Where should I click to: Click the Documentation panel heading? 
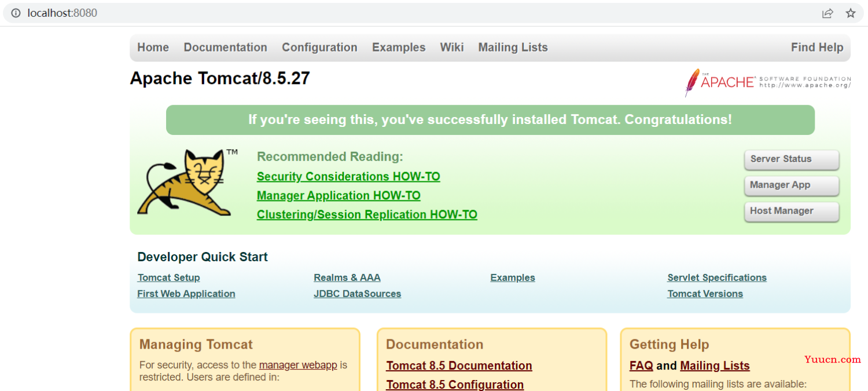pyautogui.click(x=435, y=345)
